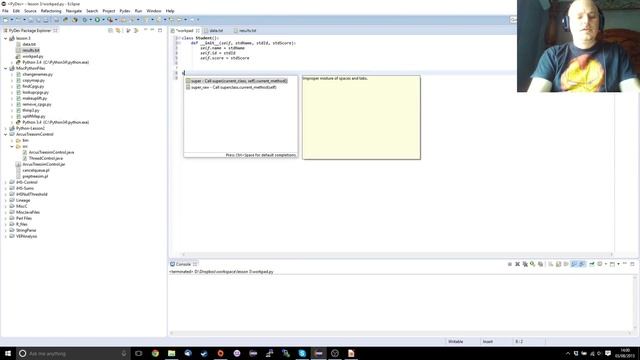Open the Windows Start menu
This screenshot has height=360, width=640.
click(x=8, y=353)
